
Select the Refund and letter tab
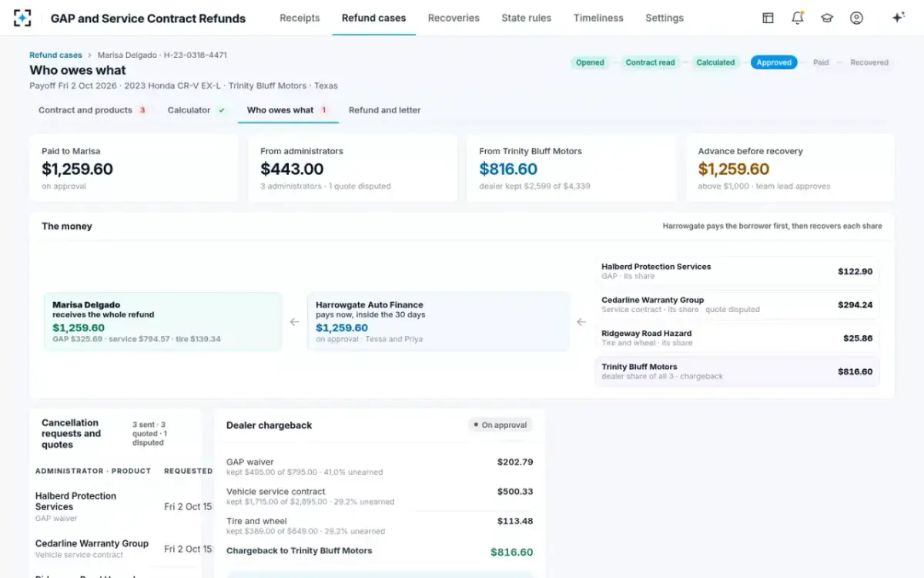385,110
